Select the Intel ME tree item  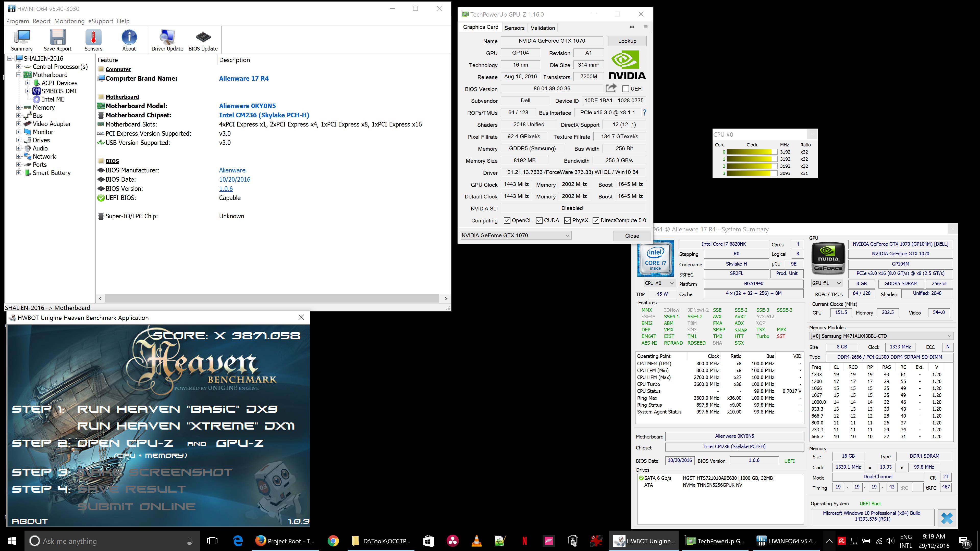pos(53,99)
